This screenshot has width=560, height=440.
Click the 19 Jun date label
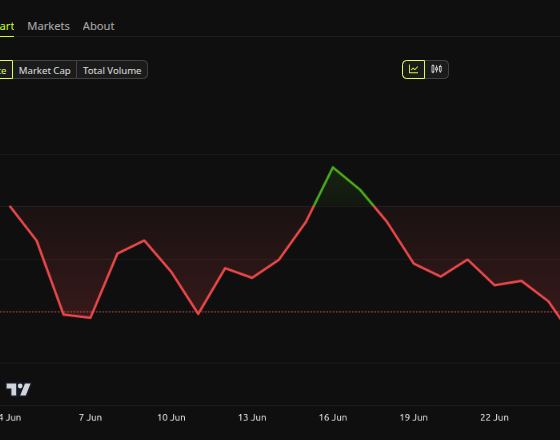pyautogui.click(x=414, y=418)
